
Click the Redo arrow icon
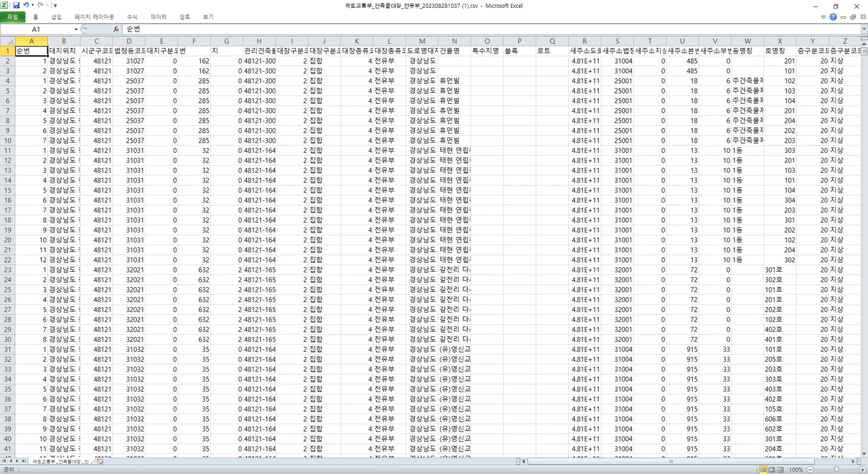click(x=41, y=5)
